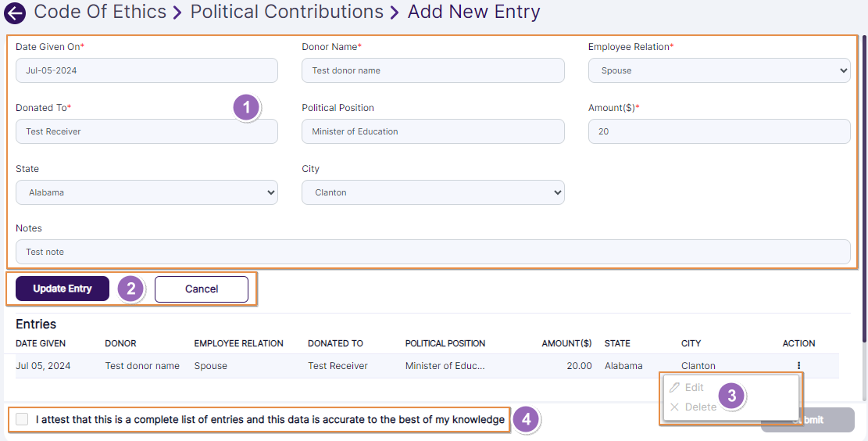The height and width of the screenshot is (441, 868).
Task: Open the City dropdown
Action: point(433,192)
